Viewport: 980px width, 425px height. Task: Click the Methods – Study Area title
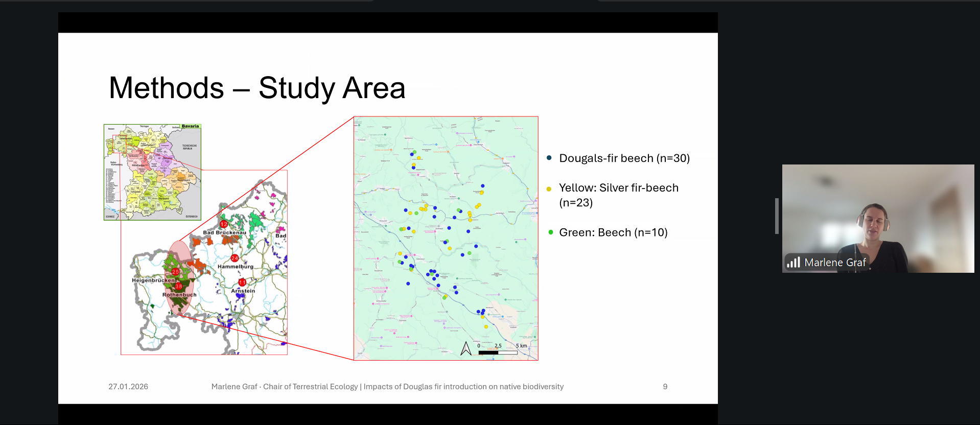coord(257,88)
